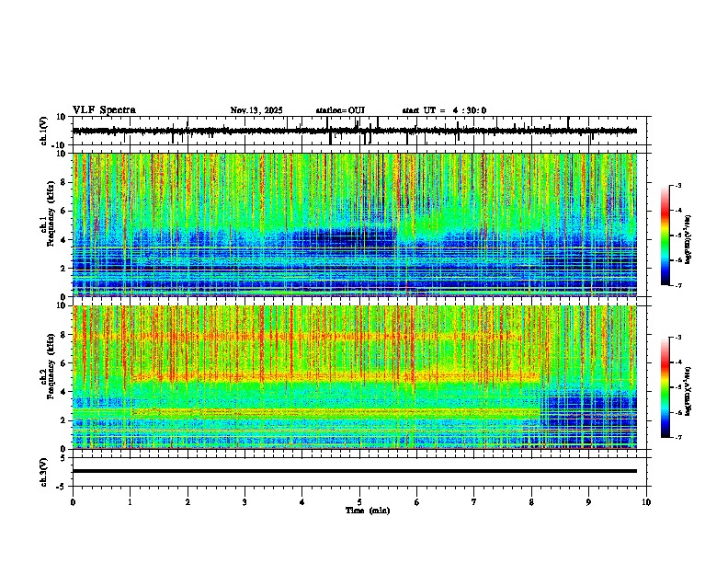Click the ch.1 spectrogram plot
The height and width of the screenshot is (563, 728).
click(355, 224)
